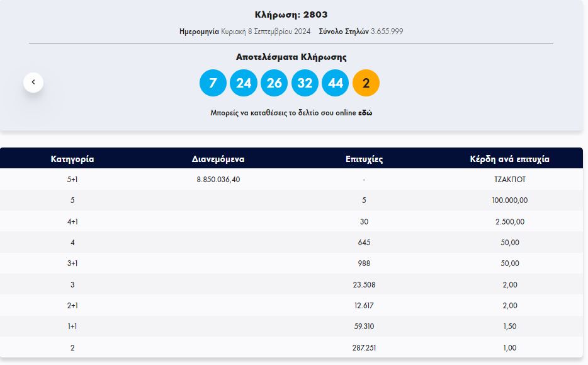588x365 pixels.
Task: Select the blue ball number 24
Action: point(244,83)
